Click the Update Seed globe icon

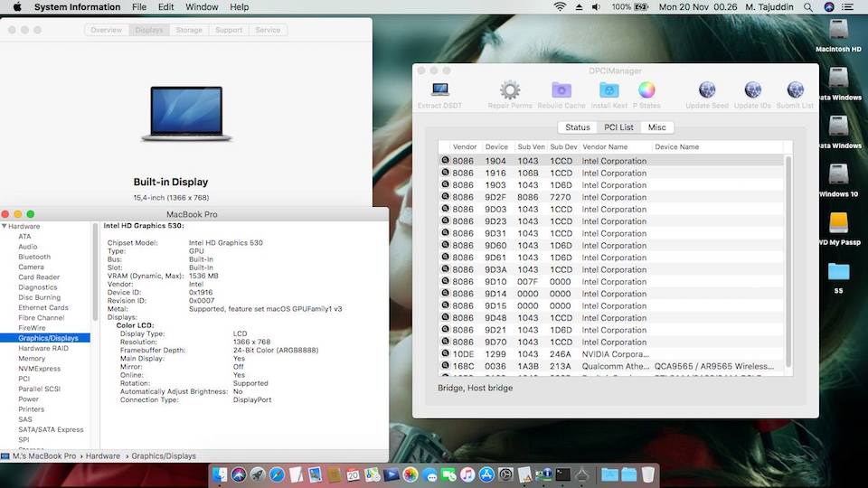point(707,90)
